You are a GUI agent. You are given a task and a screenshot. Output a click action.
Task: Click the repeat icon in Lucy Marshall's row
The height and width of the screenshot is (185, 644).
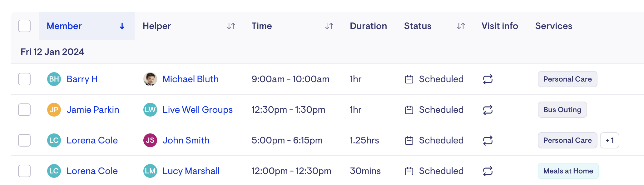click(x=488, y=171)
